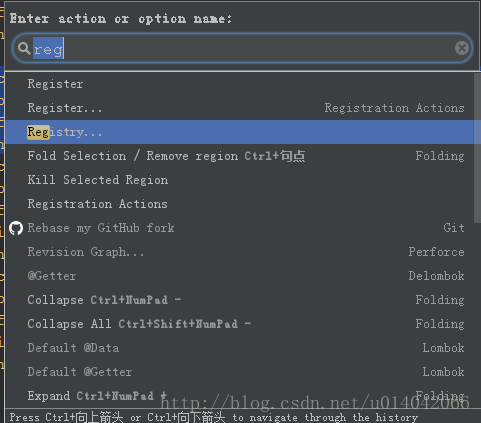Choose the @Getter Delombok action
Image resolution: width=481 pixels, height=423 pixels.
click(239, 276)
